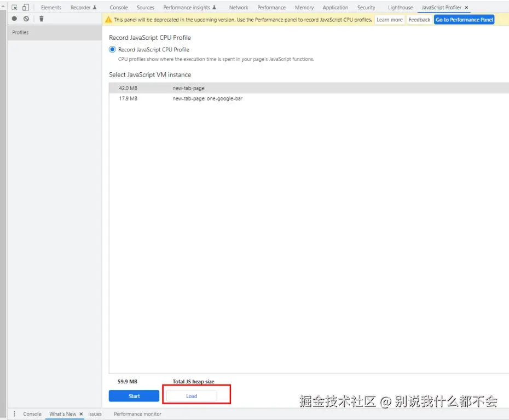Click the inspect element picker icon
Screen dimensions: 509x420
point(14,8)
